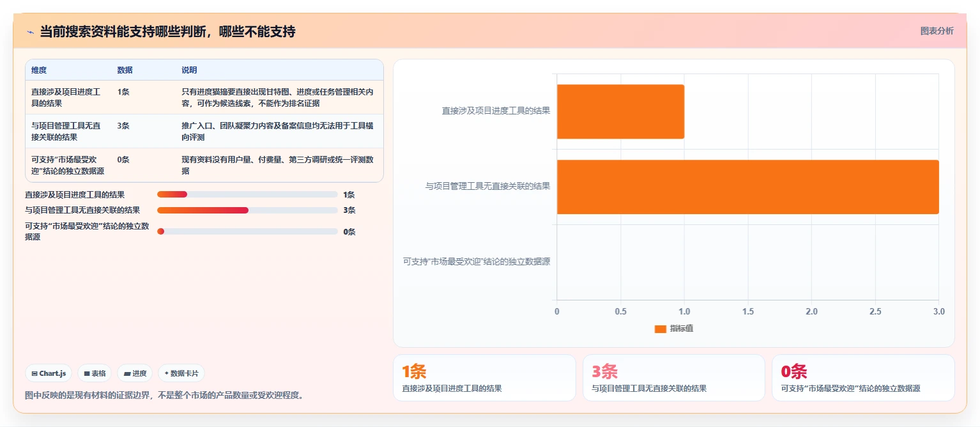Click the 指标值 legend label
The width and height of the screenshot is (980, 427).
tap(682, 329)
